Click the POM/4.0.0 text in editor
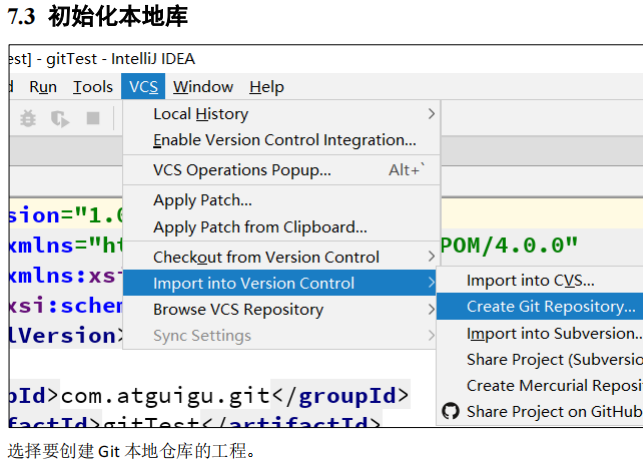 (508, 245)
